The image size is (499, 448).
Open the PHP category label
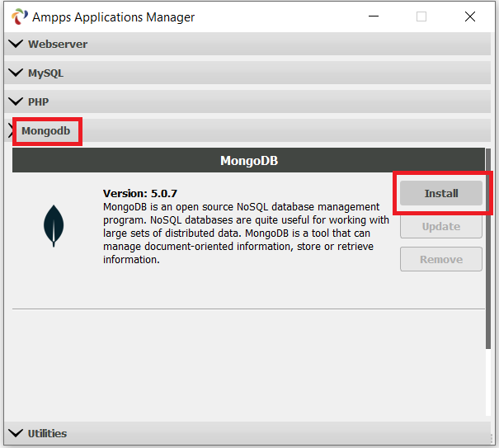coord(39,101)
